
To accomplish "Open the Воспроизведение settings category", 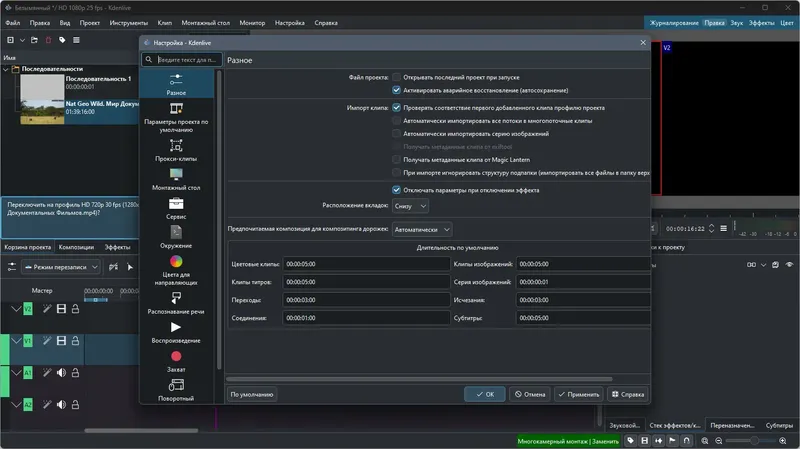I will point(176,332).
